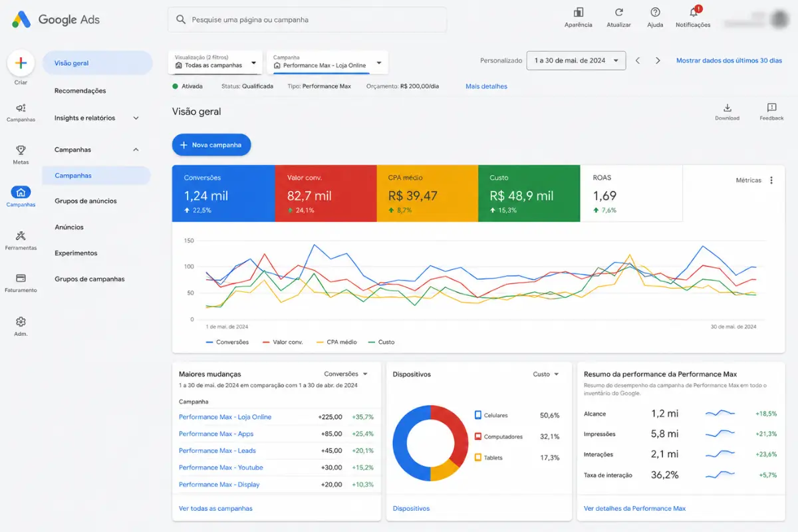Click the 36,2% Taxa de interação value
The width and height of the screenshot is (798, 532).
tap(664, 475)
